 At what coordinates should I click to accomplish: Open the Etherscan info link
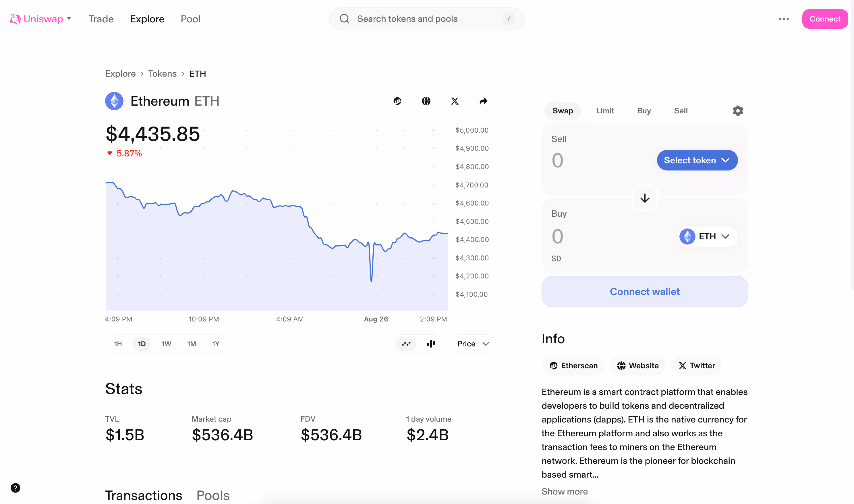click(x=573, y=365)
